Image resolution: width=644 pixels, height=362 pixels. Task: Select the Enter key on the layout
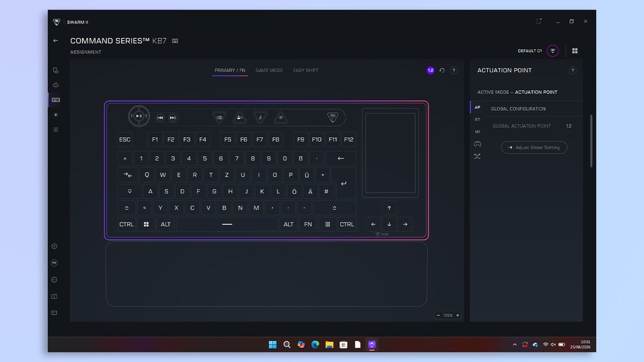(x=343, y=183)
